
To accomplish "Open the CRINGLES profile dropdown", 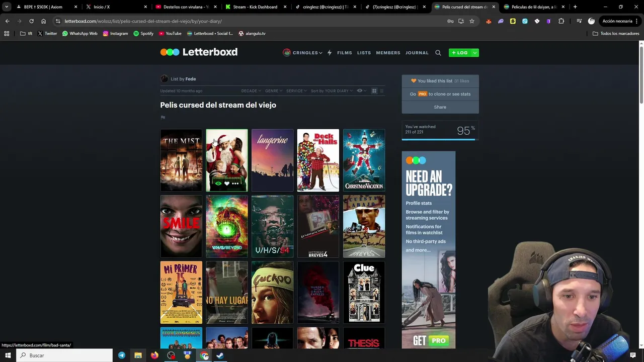I will tap(302, 53).
